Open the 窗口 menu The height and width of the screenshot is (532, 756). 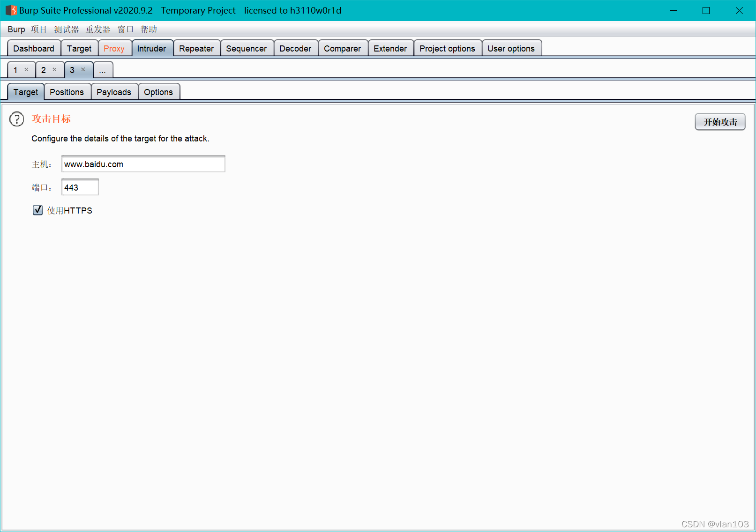[x=126, y=30]
